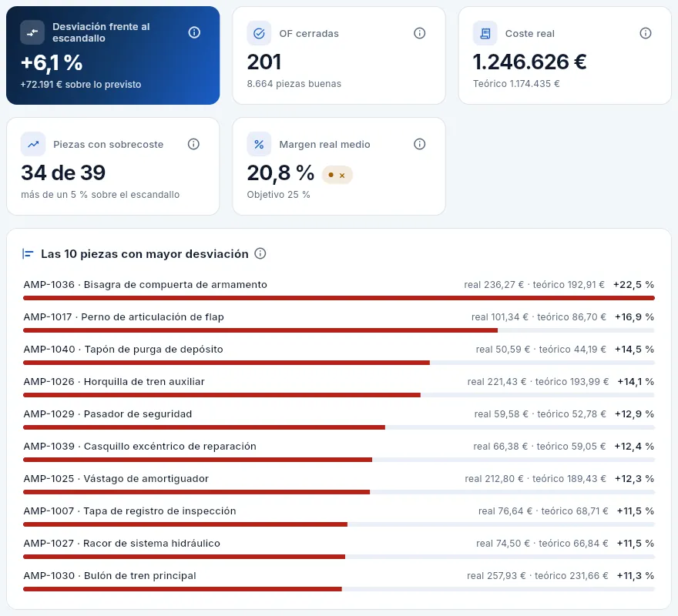Click the check-circle icon beside OF cerradas
The image size is (678, 616).
pos(259,33)
